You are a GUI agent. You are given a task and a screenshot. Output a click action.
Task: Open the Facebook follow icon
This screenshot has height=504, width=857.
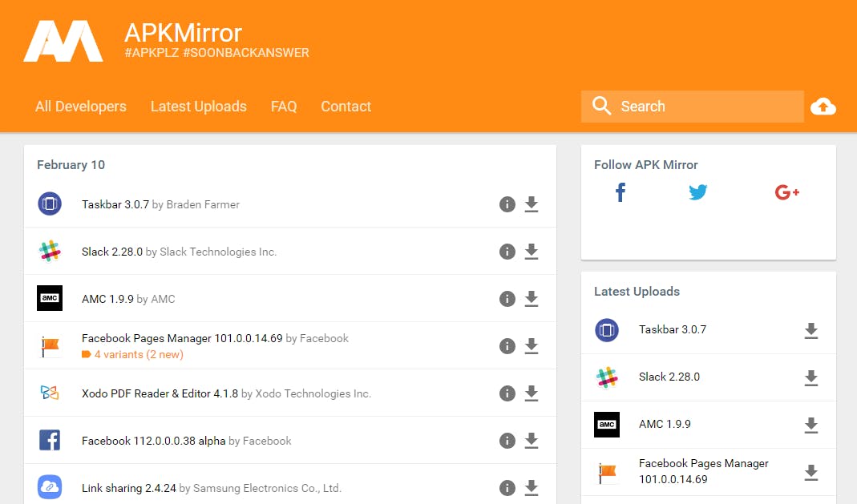click(x=620, y=192)
